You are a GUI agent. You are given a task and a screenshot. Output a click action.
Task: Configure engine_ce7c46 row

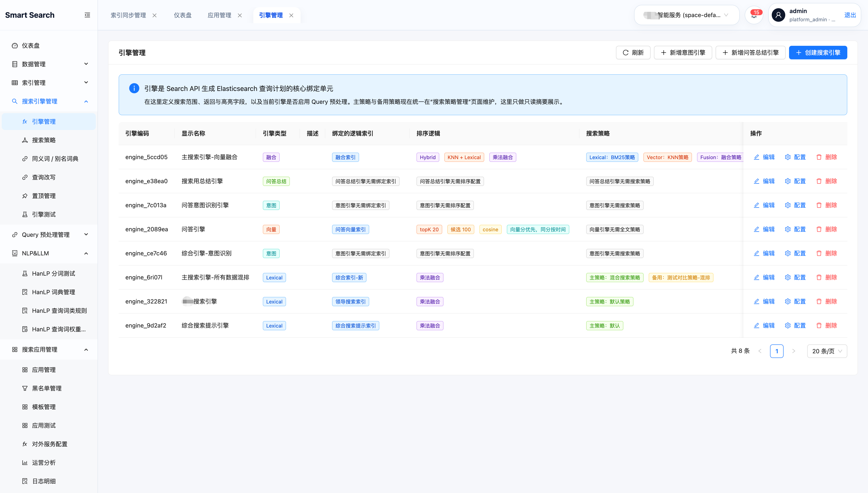pos(795,253)
